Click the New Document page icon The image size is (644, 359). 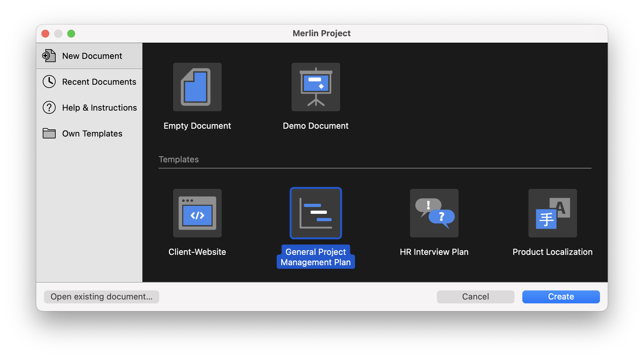tap(49, 56)
